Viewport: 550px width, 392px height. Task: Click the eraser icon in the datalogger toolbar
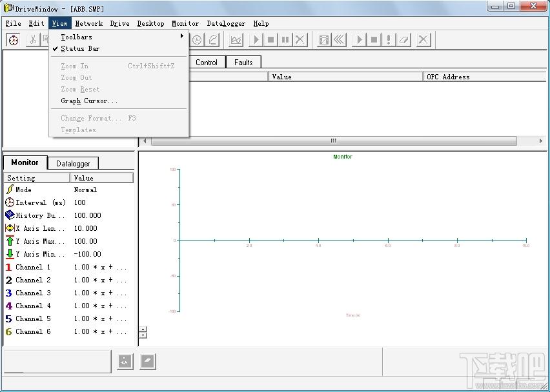[403, 40]
